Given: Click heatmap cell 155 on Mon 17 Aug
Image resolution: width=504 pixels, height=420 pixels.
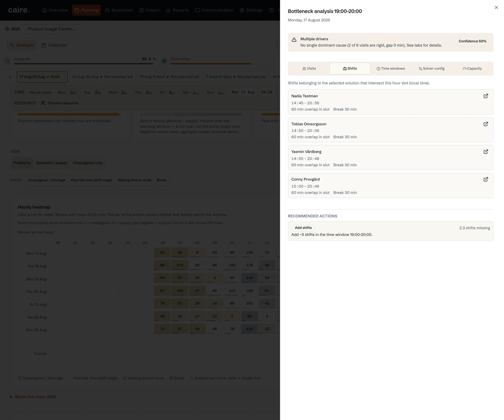Looking at the screenshot, I should pos(249,253).
